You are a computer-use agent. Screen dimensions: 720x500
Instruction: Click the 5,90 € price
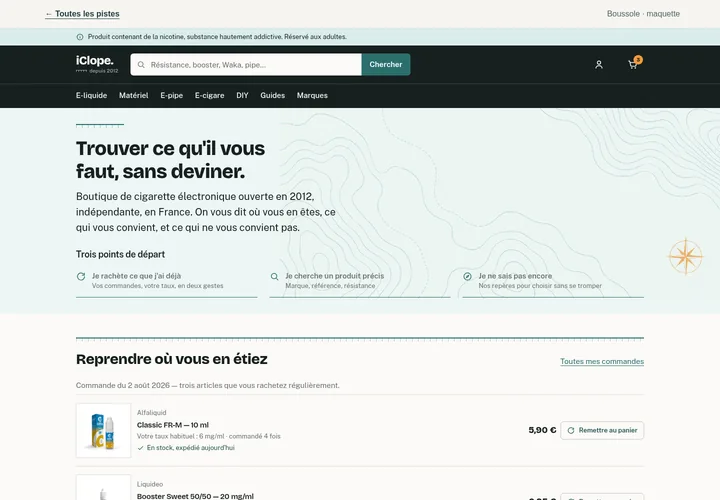542,430
